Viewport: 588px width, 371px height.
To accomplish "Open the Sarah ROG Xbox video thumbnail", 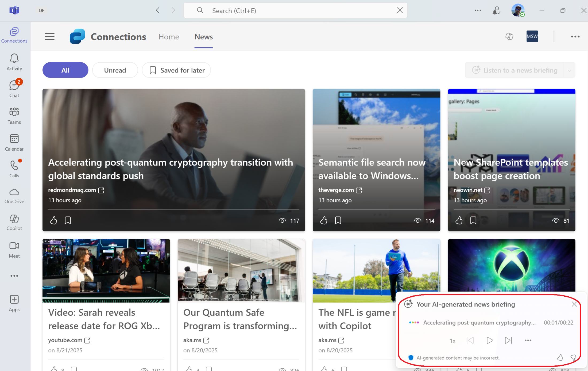I will point(106,271).
